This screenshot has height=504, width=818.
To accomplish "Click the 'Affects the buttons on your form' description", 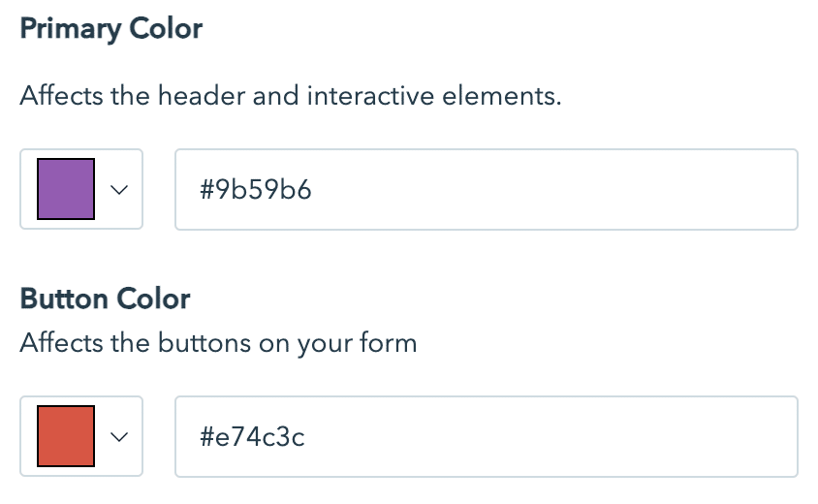I will point(218,343).
